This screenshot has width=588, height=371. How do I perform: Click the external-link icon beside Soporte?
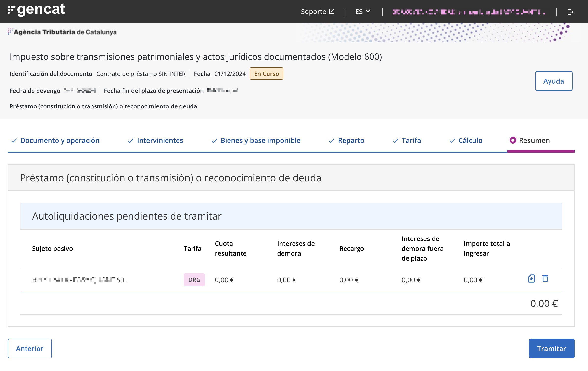[x=332, y=11]
